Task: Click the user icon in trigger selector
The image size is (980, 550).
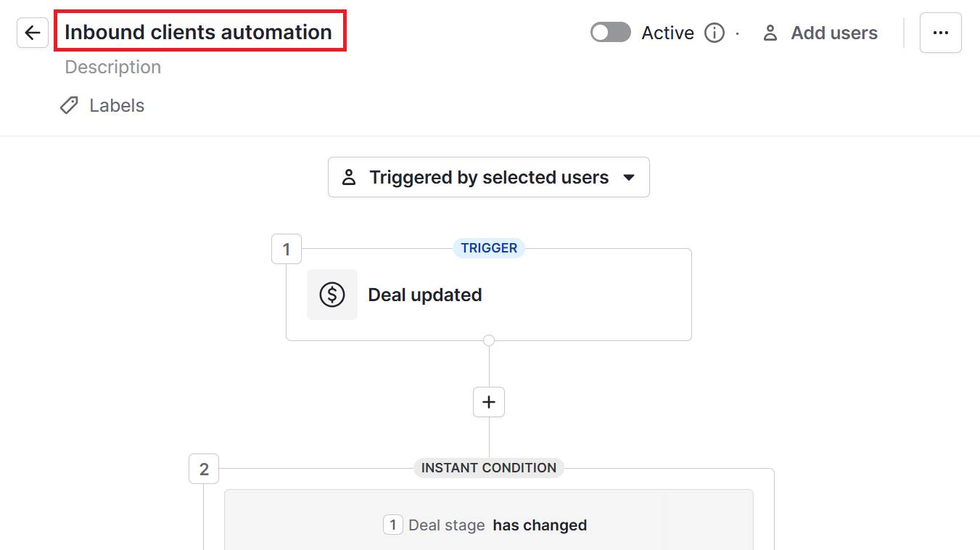Action: [349, 176]
